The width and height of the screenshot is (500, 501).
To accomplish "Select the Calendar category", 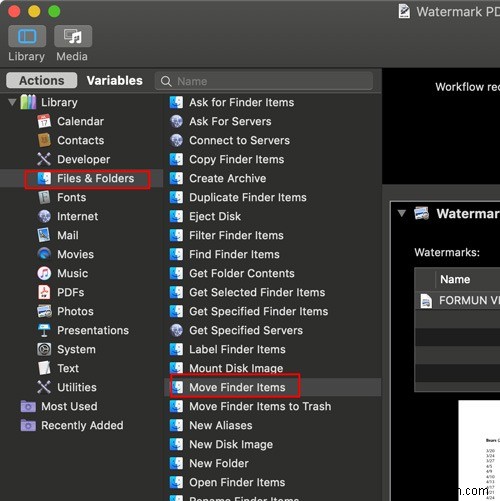I will coord(81,121).
